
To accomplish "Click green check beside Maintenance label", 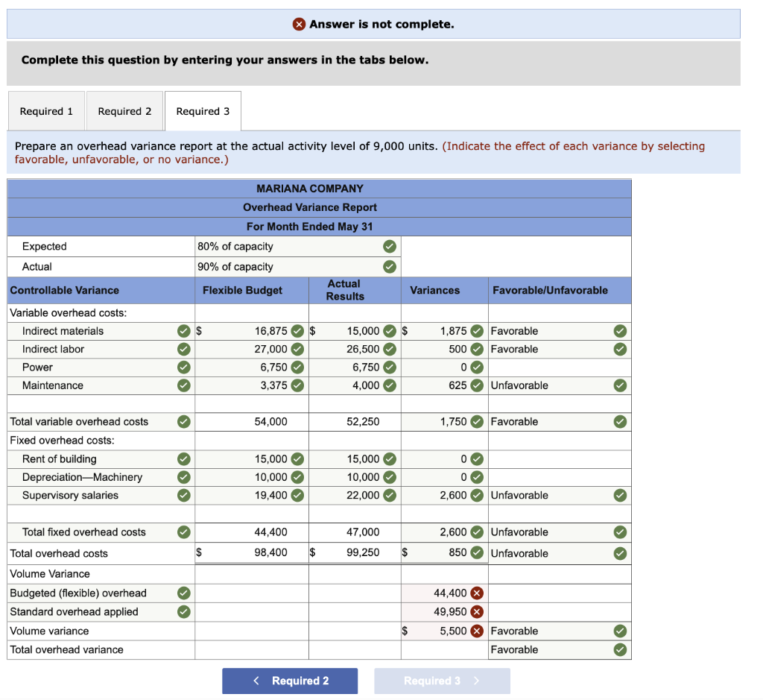I will [x=183, y=385].
